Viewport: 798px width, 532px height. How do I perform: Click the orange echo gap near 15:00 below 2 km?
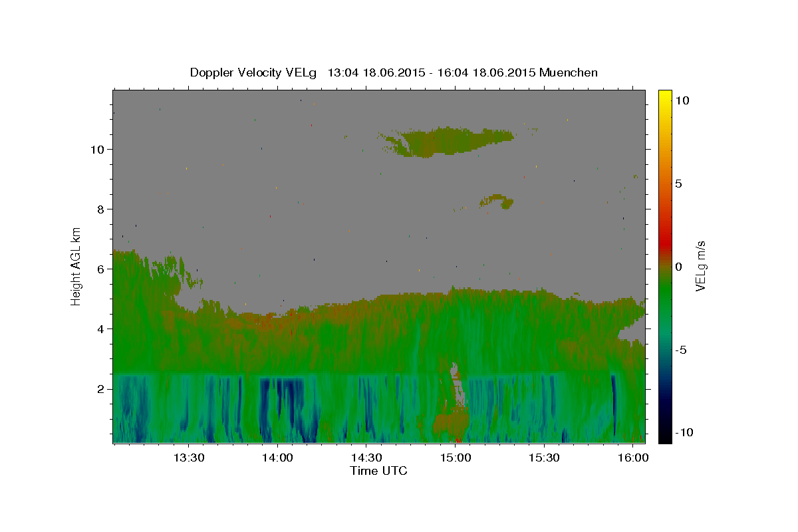pos(452,422)
